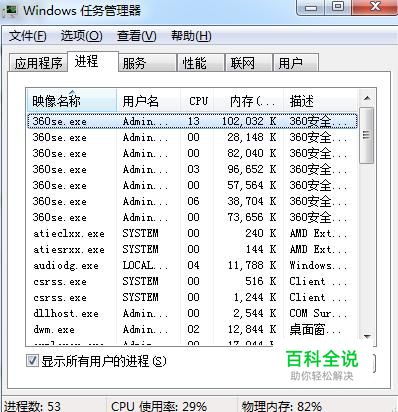This screenshot has height=412, width=398.
Task: Sort processes by CPU column
Action: tap(198, 101)
